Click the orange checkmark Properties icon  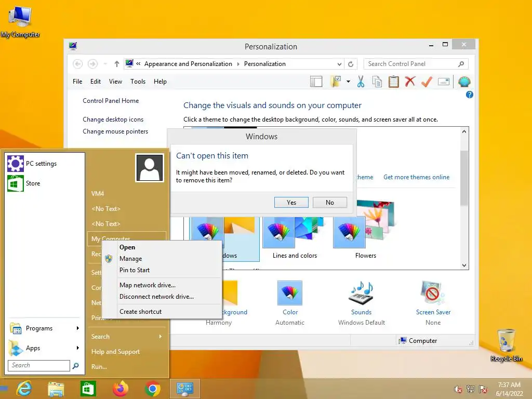tap(427, 82)
